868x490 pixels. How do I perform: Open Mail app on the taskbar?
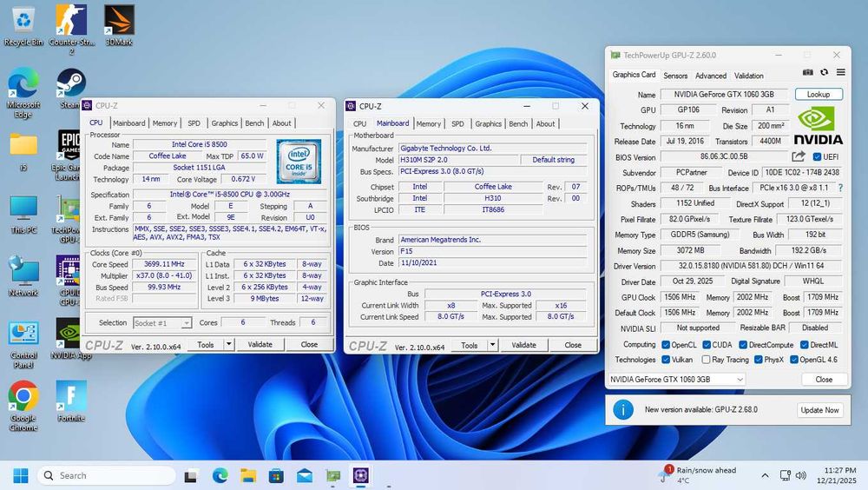click(305, 475)
